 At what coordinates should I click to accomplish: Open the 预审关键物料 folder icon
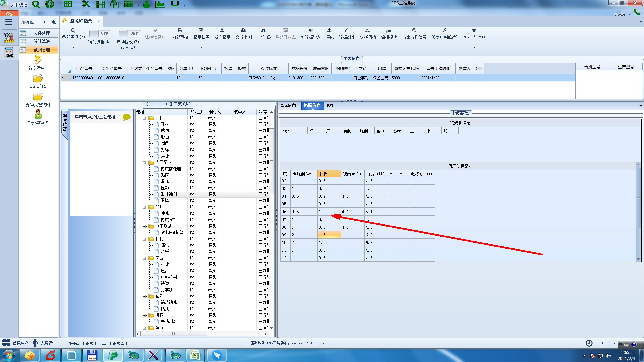tap(38, 97)
